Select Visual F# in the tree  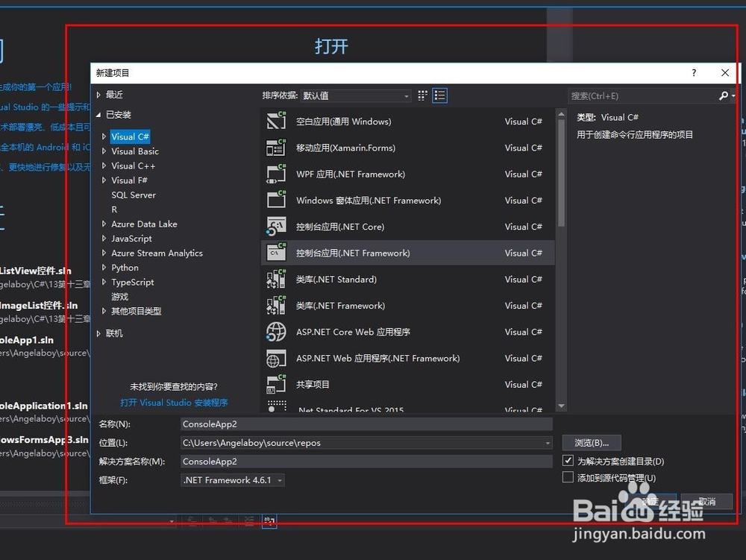click(x=129, y=180)
